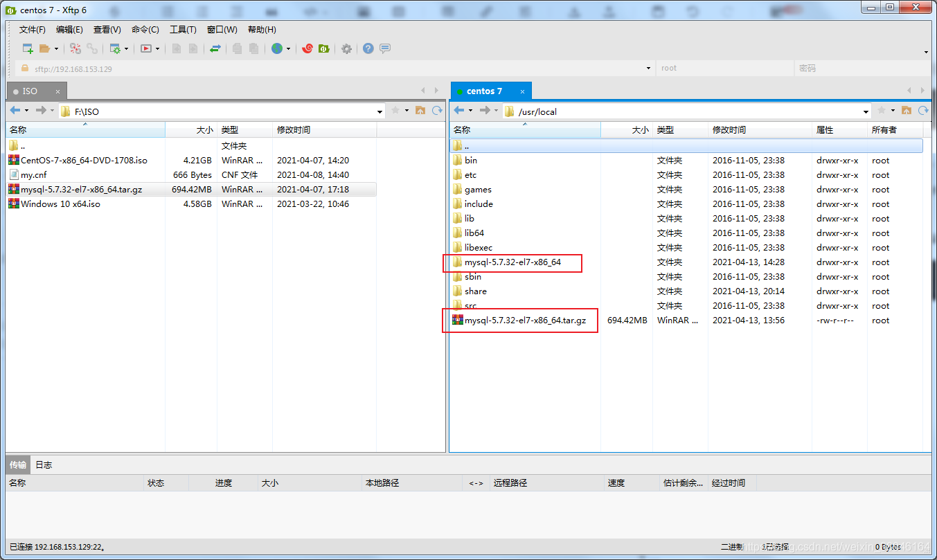Click the Session Properties gear-window icon
Viewport: 937px width, 560px height.
pyautogui.click(x=115, y=48)
